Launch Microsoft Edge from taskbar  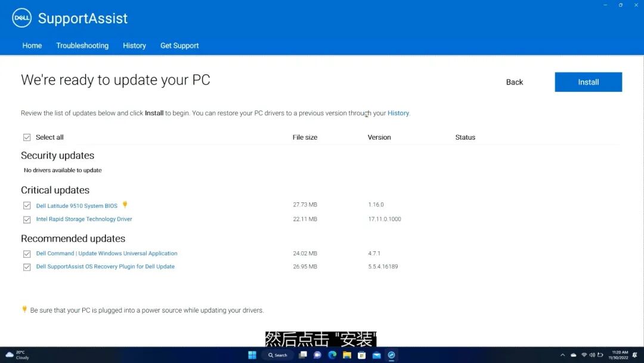point(332,355)
